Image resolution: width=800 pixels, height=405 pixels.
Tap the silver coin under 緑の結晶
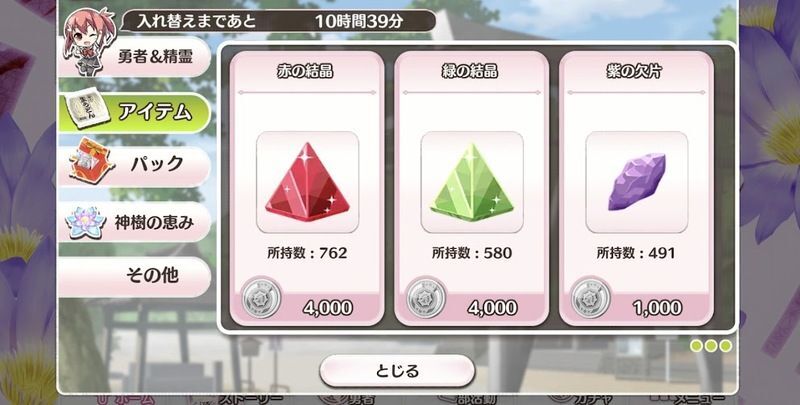tap(426, 298)
